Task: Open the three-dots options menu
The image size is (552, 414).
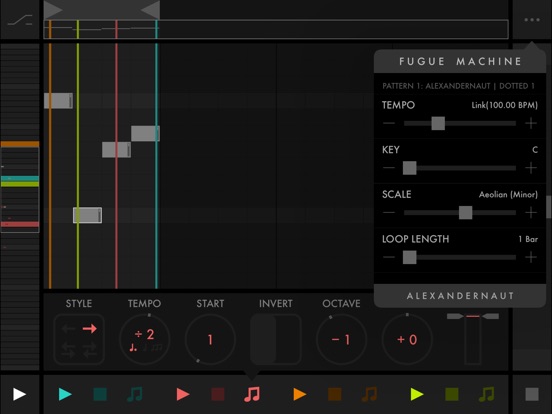Action: coord(532,20)
